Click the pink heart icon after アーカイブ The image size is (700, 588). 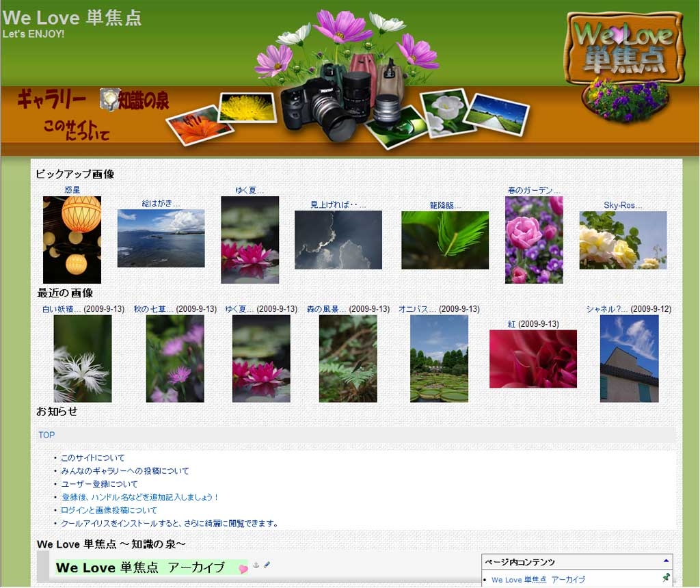(x=243, y=569)
